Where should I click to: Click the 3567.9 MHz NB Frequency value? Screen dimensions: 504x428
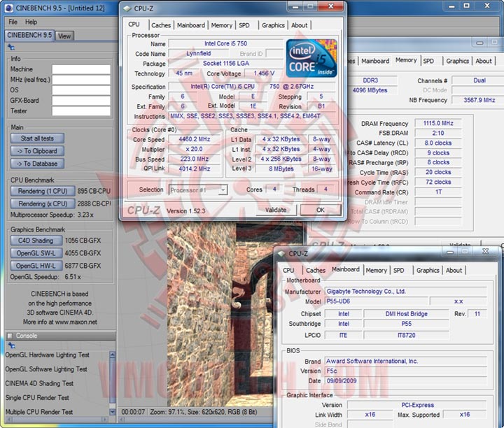pos(479,100)
